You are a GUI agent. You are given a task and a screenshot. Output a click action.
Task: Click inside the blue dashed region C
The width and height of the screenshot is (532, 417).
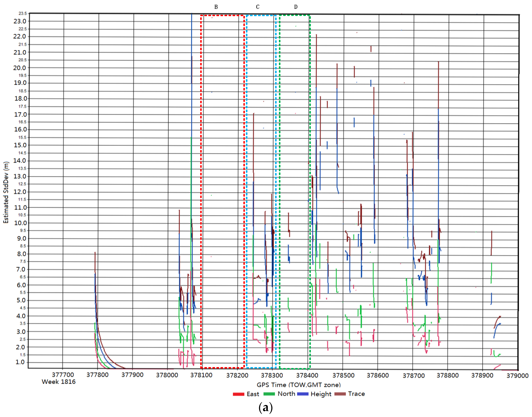coord(261,73)
